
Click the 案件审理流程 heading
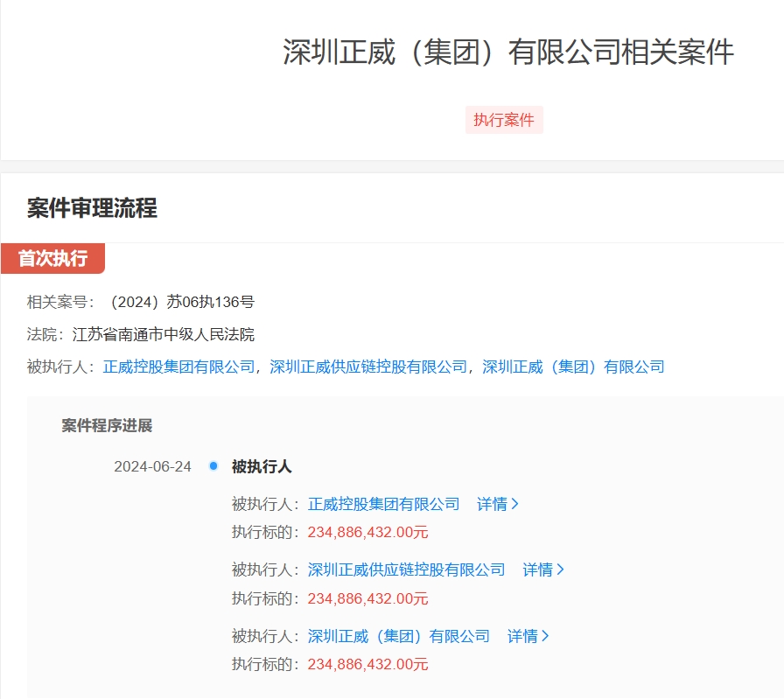coord(92,208)
